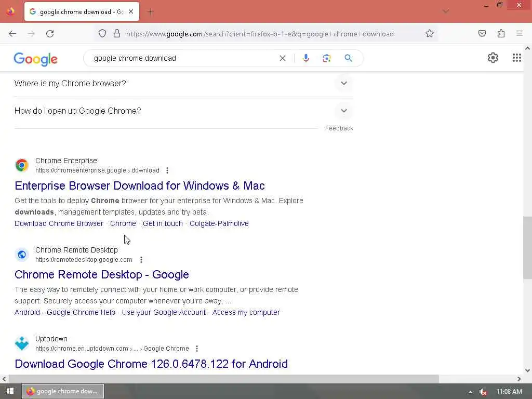
Task: Click the scroll up arrow
Action: coord(527,48)
